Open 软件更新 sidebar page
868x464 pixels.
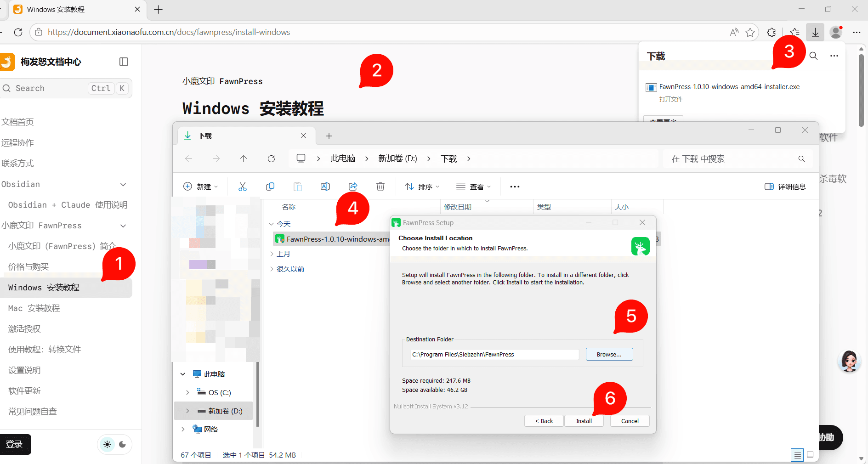click(x=24, y=391)
